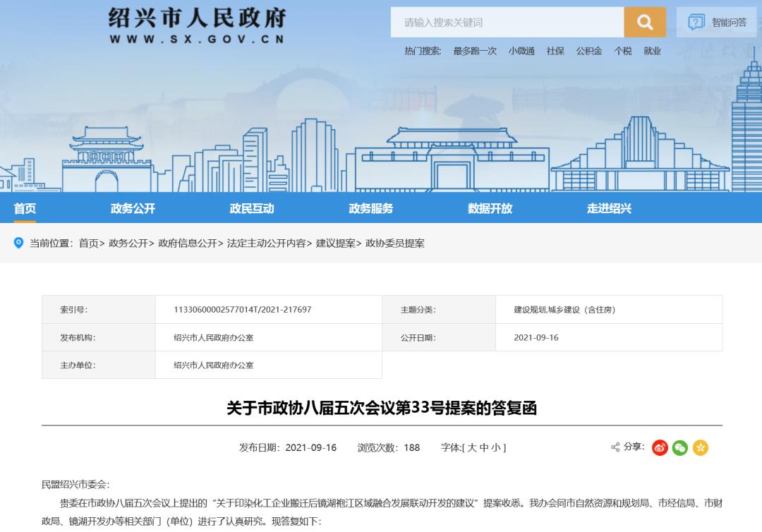Share article to Weibo
The height and width of the screenshot is (532, 762).
tap(659, 447)
